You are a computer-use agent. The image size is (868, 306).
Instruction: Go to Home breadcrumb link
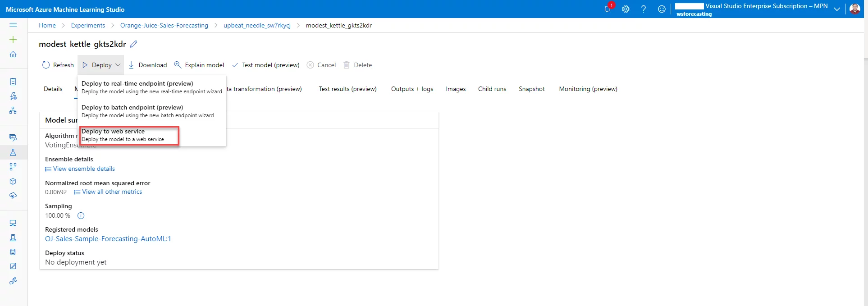[47, 25]
